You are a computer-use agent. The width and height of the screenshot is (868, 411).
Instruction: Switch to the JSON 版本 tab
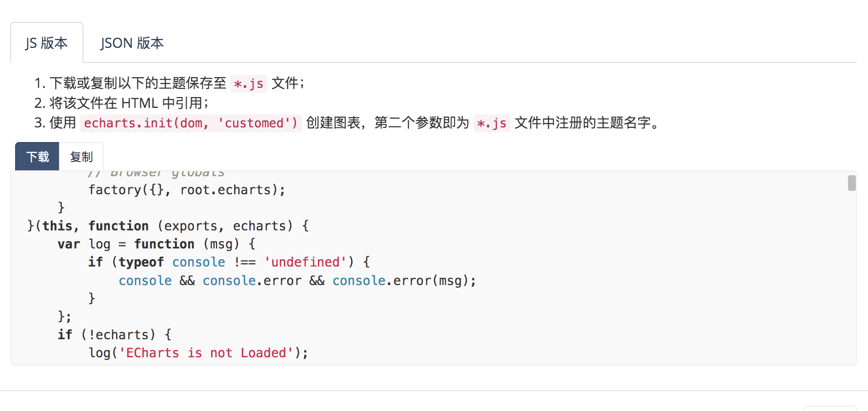click(132, 43)
